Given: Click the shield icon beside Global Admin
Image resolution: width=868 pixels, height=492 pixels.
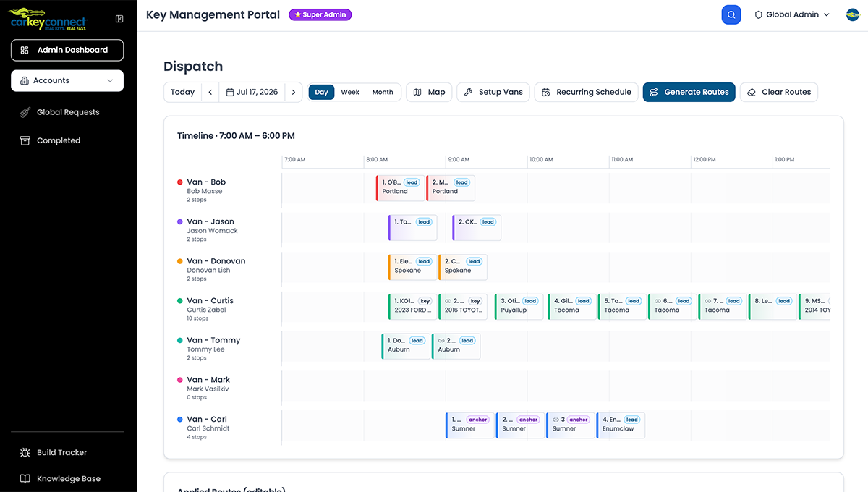Looking at the screenshot, I should pos(759,14).
